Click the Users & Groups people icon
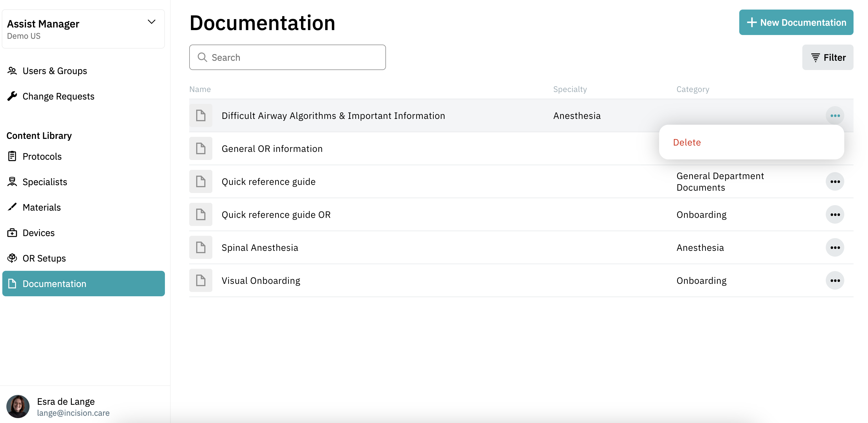This screenshot has height=423, width=868. tap(12, 71)
